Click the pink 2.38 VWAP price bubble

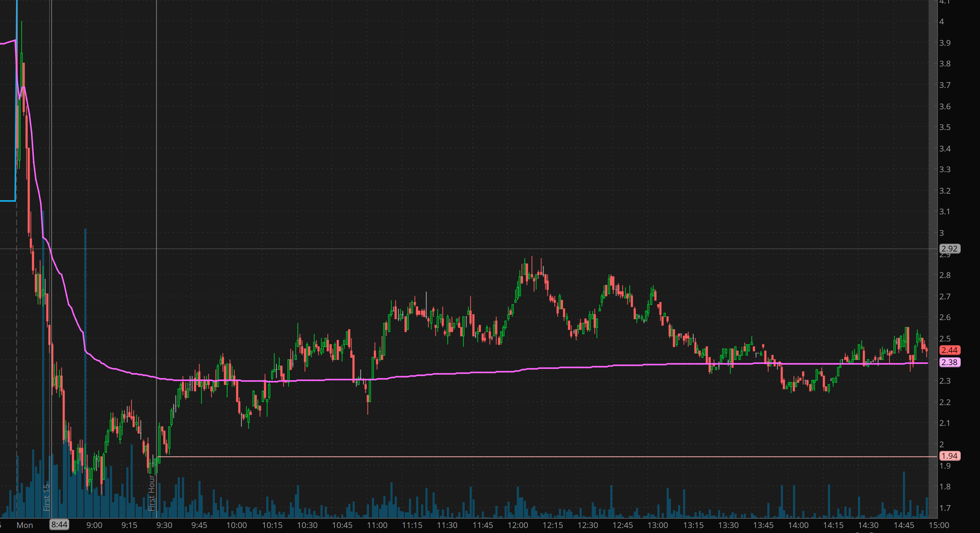tap(949, 363)
